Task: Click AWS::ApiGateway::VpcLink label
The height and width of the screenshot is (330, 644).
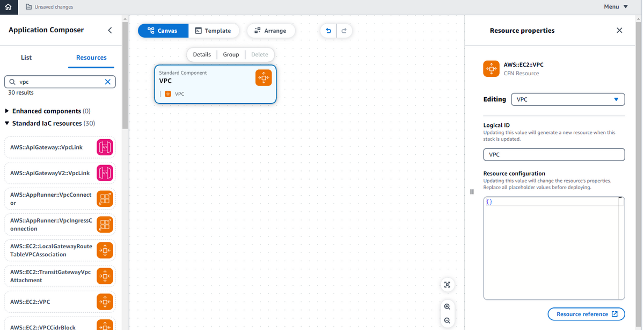Action: pos(46,147)
